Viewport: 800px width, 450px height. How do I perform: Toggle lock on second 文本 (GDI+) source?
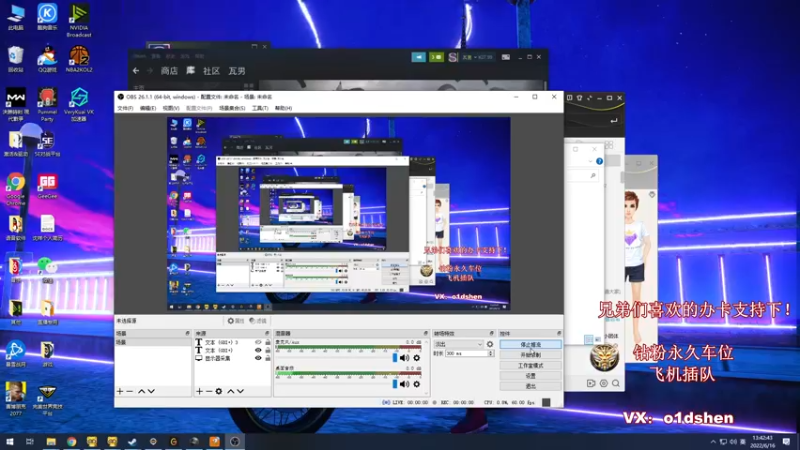pyautogui.click(x=267, y=351)
